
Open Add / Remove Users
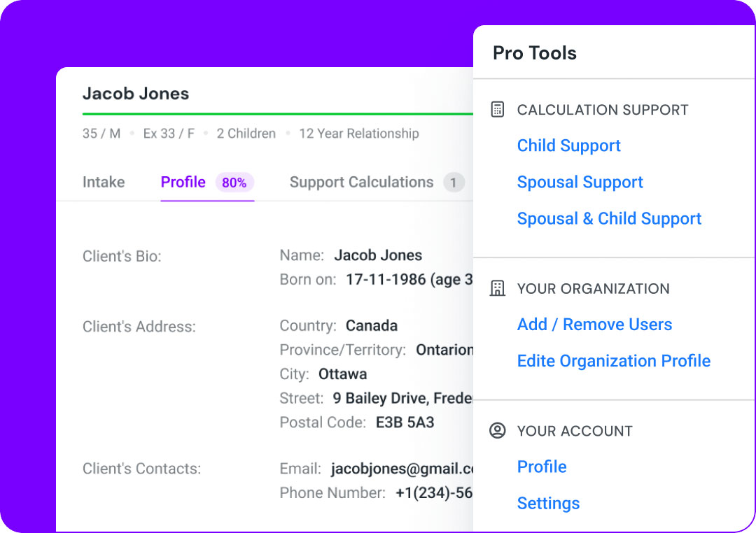[594, 325]
